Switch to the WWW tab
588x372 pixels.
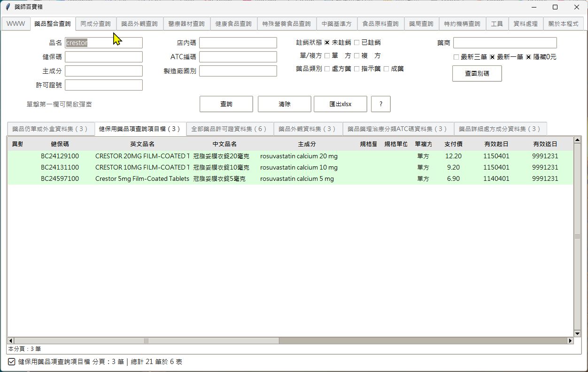click(15, 24)
